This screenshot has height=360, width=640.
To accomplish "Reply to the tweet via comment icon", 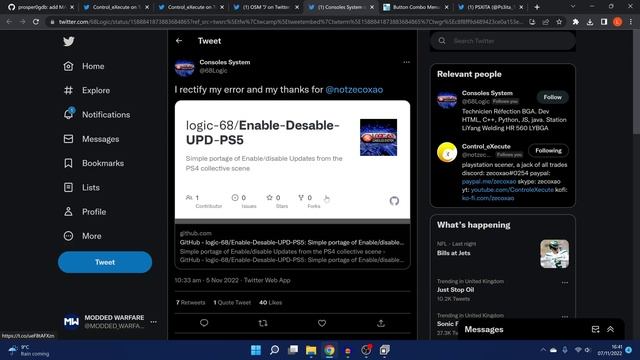I will tap(204, 323).
